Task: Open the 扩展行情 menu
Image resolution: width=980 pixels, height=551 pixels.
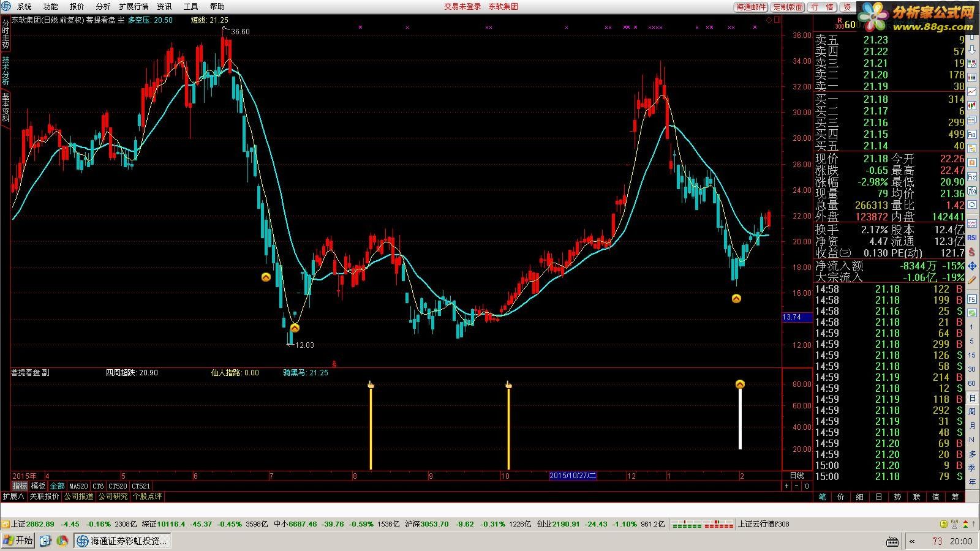Action: pyautogui.click(x=134, y=7)
